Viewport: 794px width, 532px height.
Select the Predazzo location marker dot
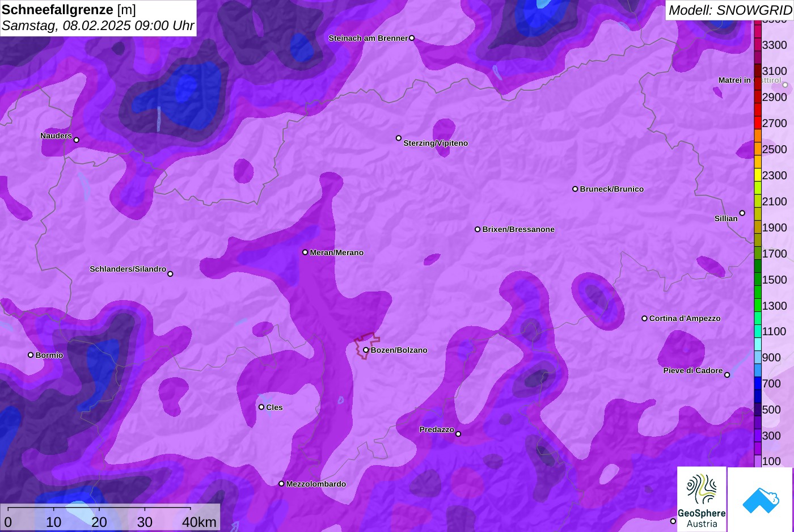pos(458,434)
